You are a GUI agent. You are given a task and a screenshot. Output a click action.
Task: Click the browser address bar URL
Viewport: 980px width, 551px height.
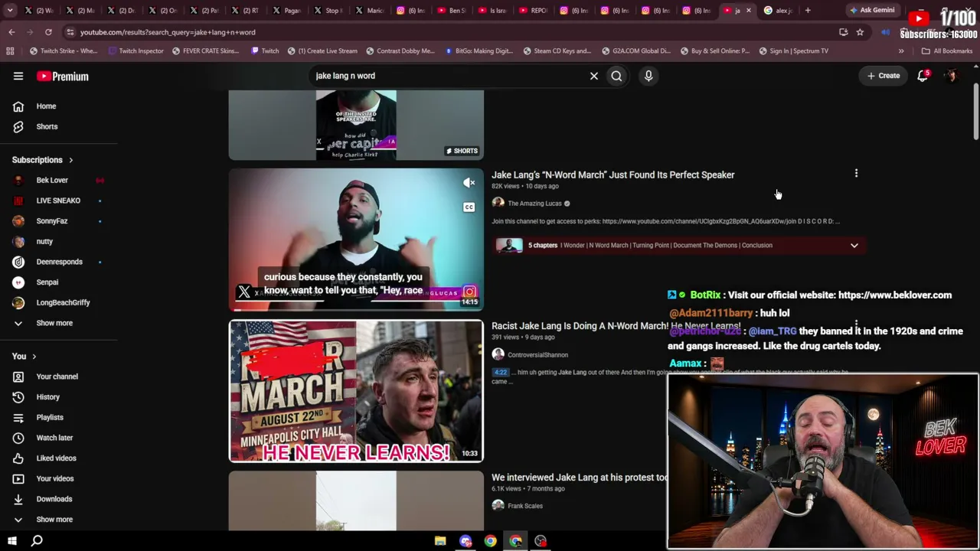[x=168, y=32]
